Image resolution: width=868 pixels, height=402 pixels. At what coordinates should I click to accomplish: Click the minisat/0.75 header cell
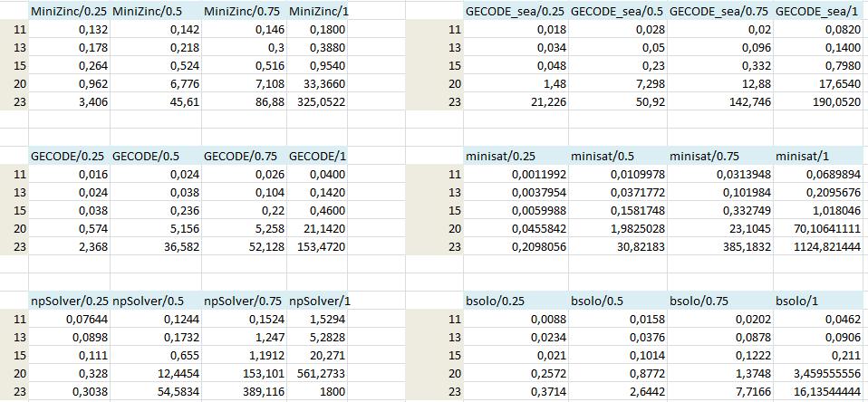click(x=720, y=156)
